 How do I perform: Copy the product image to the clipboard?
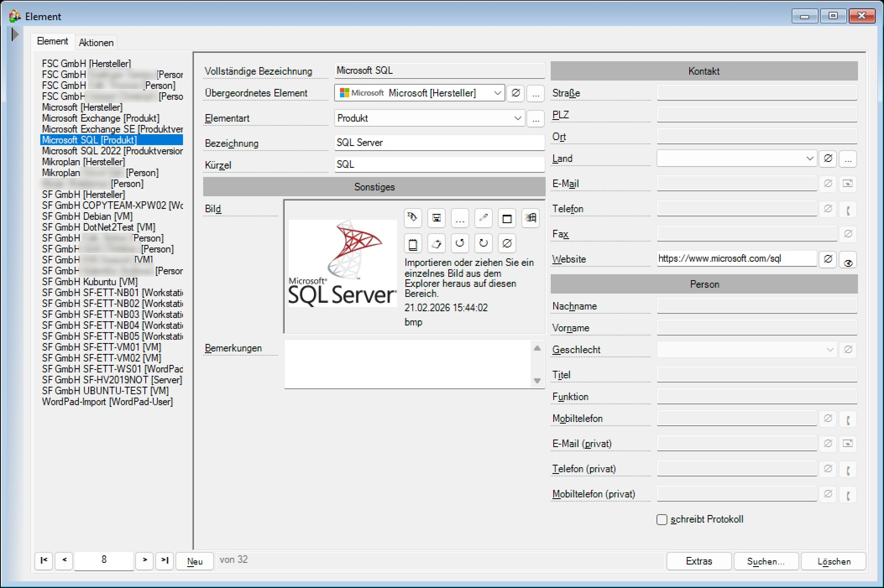coord(413,243)
